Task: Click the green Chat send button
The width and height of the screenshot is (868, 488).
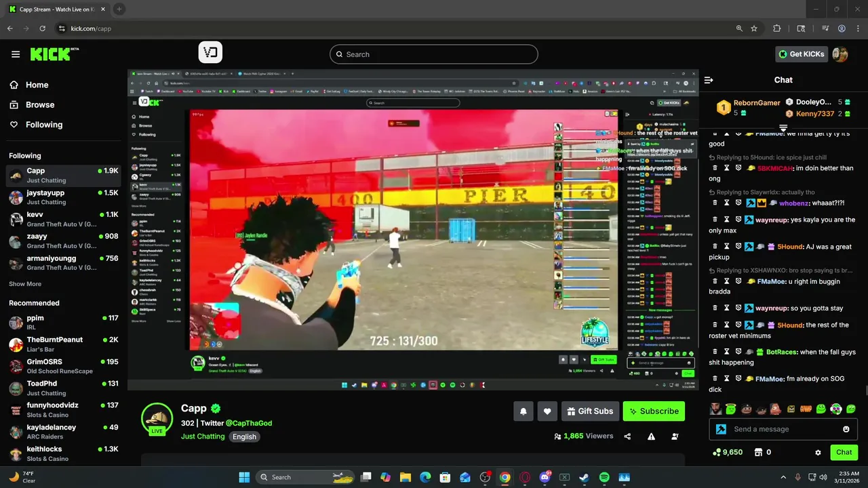Action: point(844,452)
